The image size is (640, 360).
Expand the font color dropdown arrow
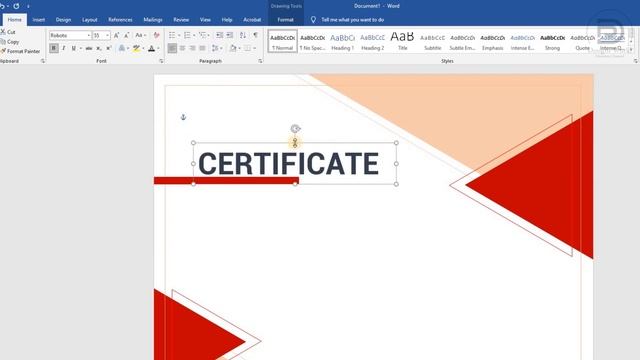click(158, 48)
